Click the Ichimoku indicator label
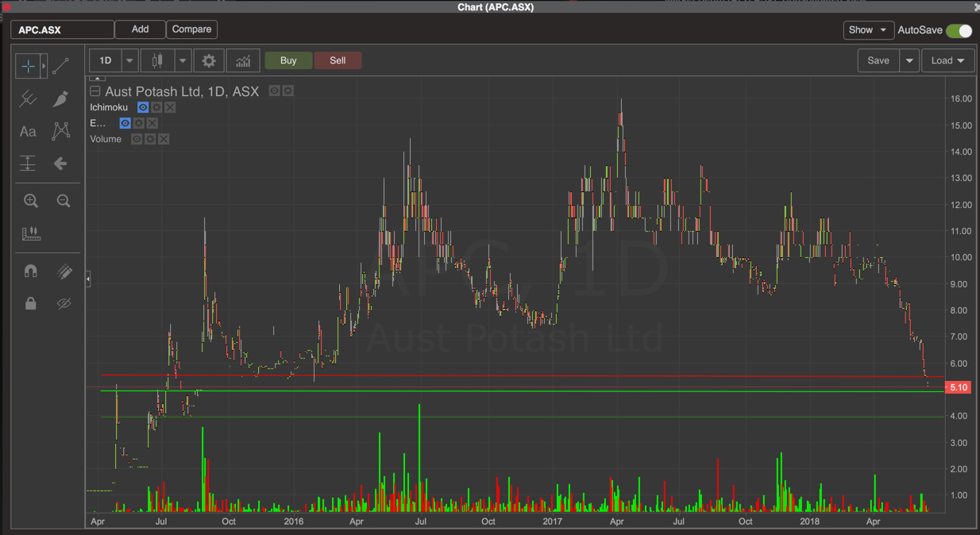The image size is (980, 535). pos(109,107)
